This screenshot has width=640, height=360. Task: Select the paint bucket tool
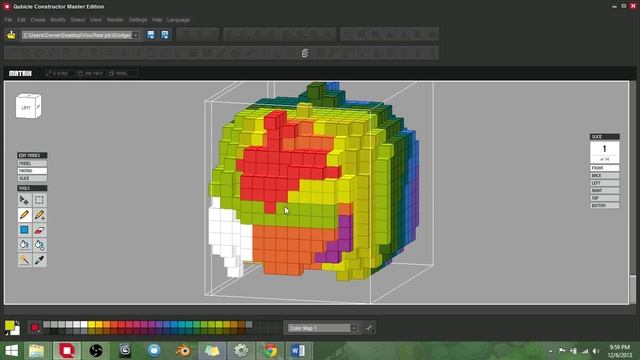tap(24, 245)
